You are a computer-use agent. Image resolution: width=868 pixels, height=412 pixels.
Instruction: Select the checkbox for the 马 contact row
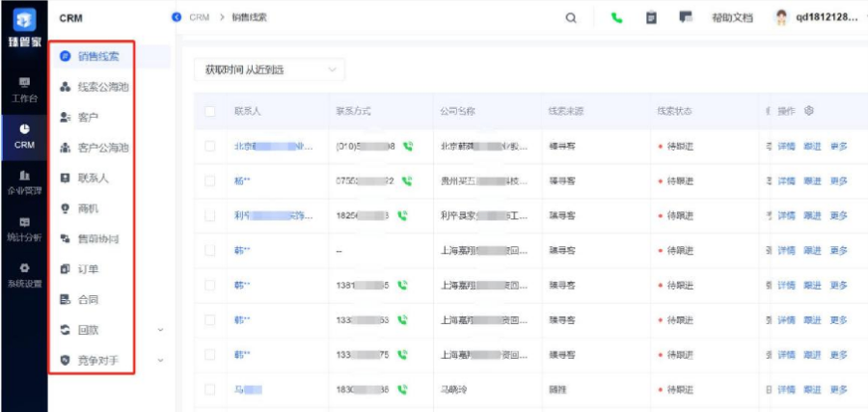tap(210, 389)
